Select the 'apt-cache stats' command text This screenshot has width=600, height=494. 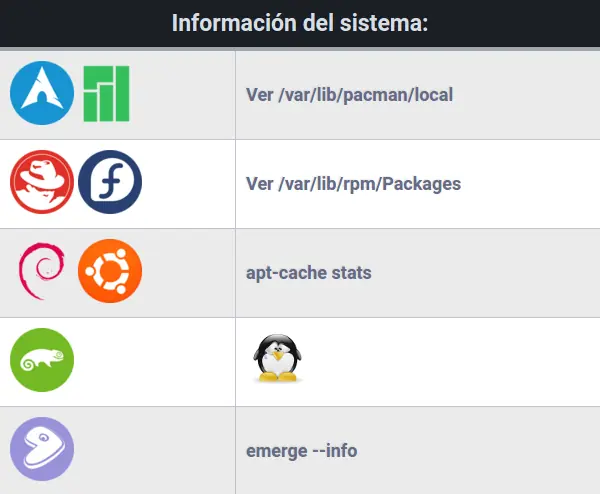[308, 273]
